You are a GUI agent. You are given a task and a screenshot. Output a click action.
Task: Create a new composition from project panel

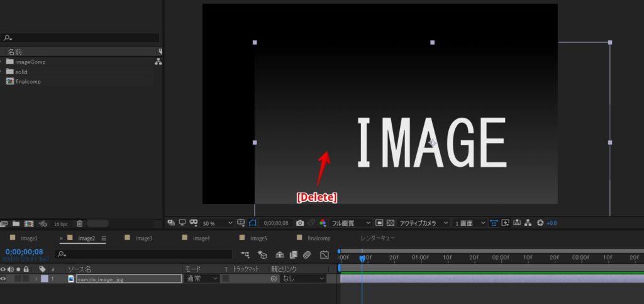point(29,223)
